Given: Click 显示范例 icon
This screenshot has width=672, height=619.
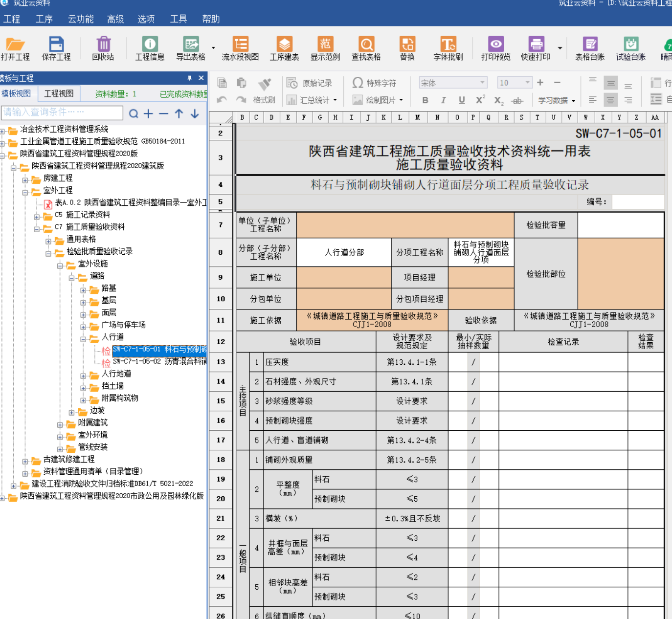Looking at the screenshot, I should [x=325, y=48].
